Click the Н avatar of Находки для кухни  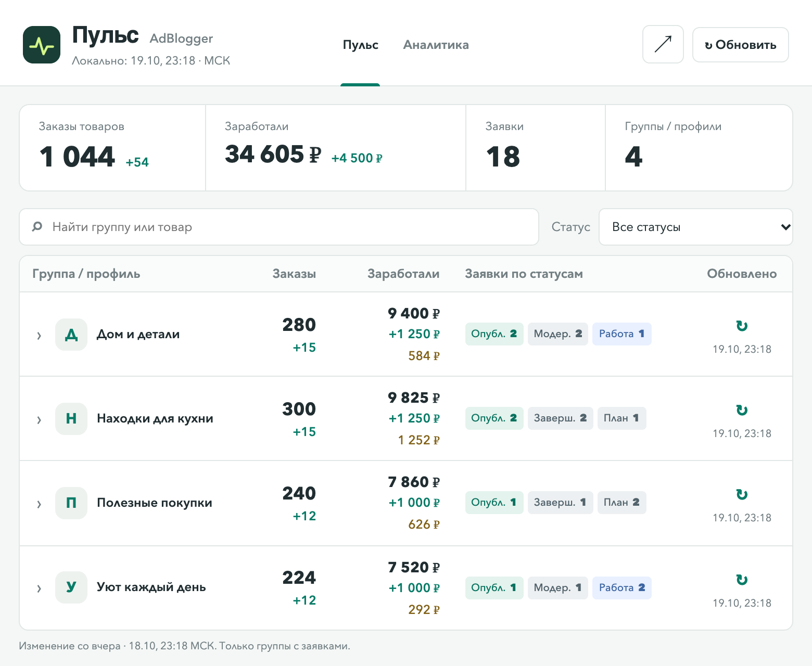point(71,419)
